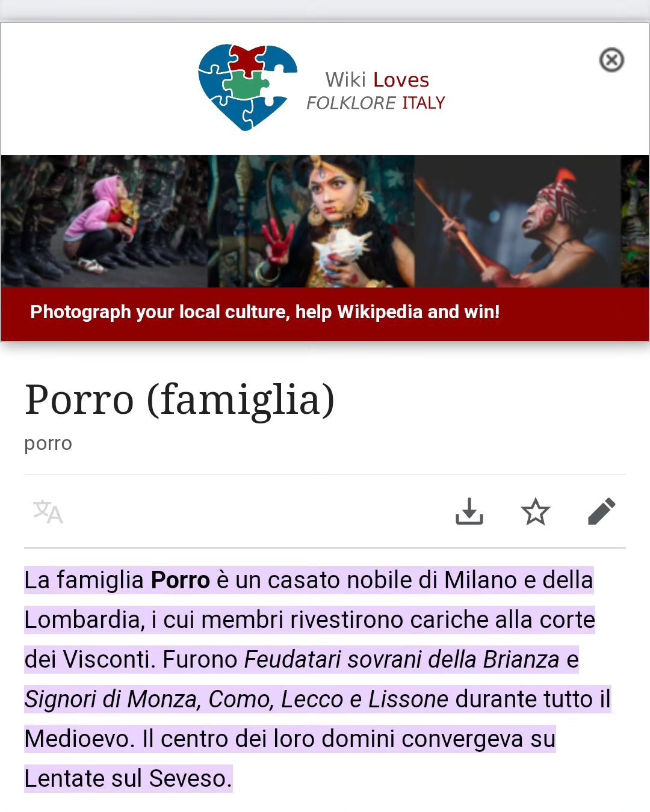This screenshot has height=812, width=650.
Task: Dismiss the Wiki Loves Folklore banner
Action: [x=611, y=60]
